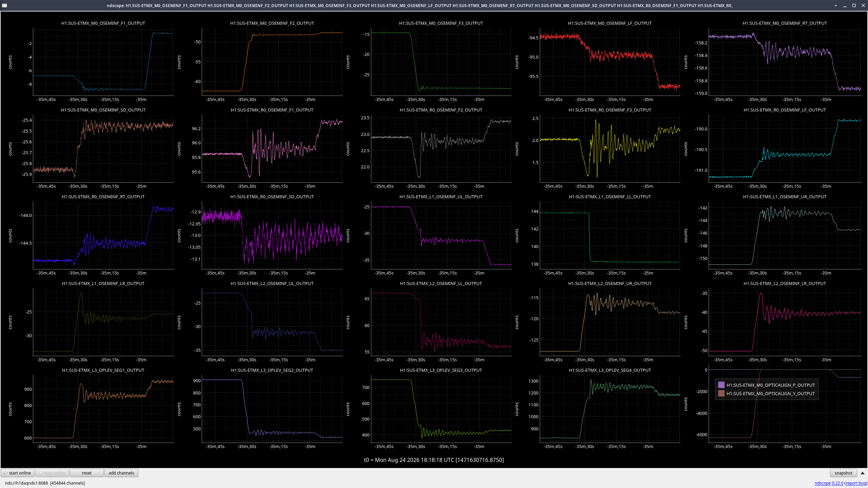Screen dimensions: 868x488
Task: Click inside the magenta R0_OSEMINF_SD_OUTPUT plot area
Action: click(272, 235)
